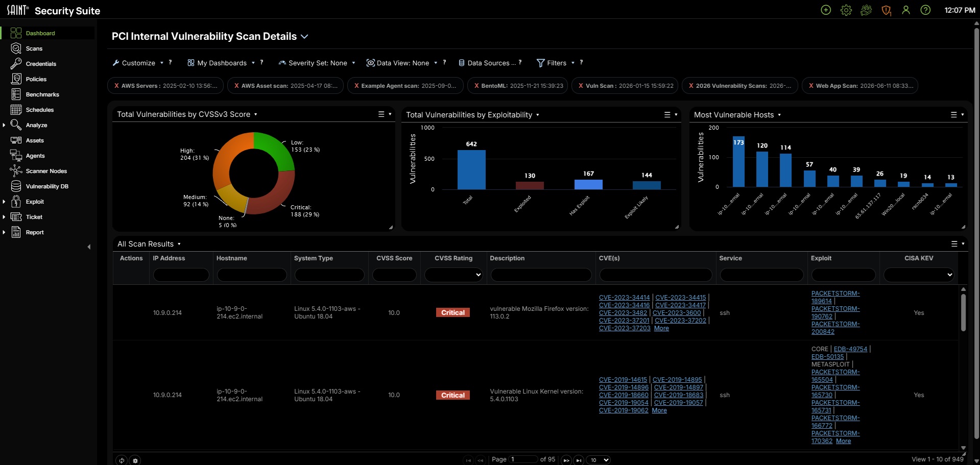Click the add new (plus) icon in header
The width and height of the screenshot is (980, 465).
pos(826,10)
